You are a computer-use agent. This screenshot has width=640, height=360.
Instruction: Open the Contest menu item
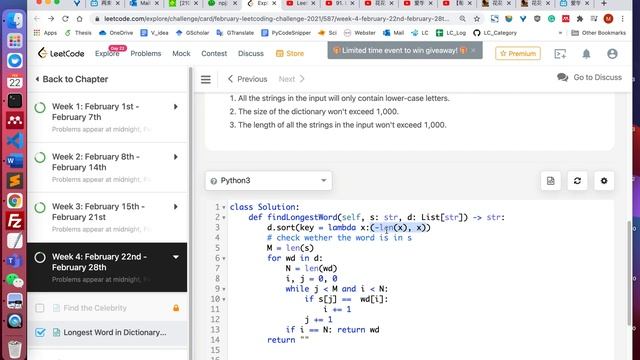214,53
